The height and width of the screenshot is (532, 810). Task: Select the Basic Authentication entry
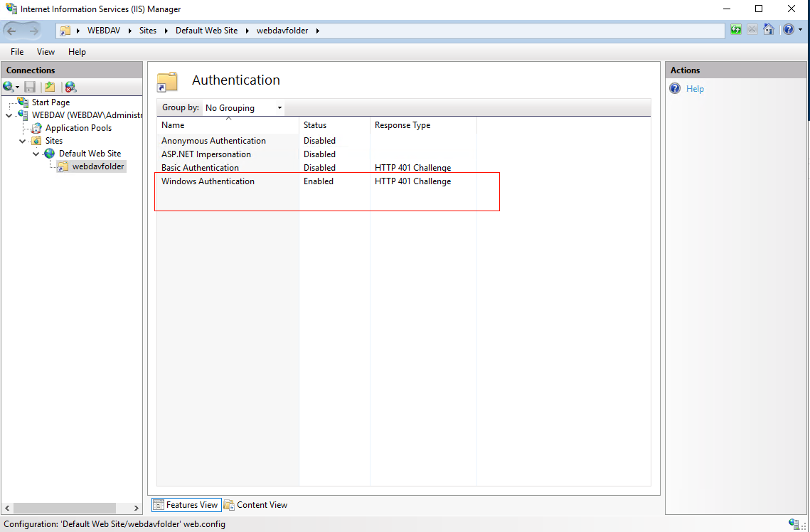[x=316, y=167]
